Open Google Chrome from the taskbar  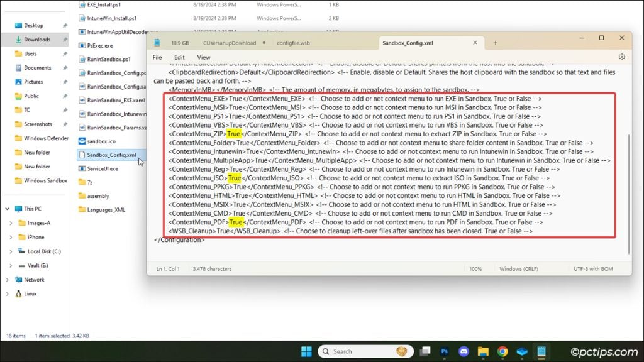coord(502,351)
